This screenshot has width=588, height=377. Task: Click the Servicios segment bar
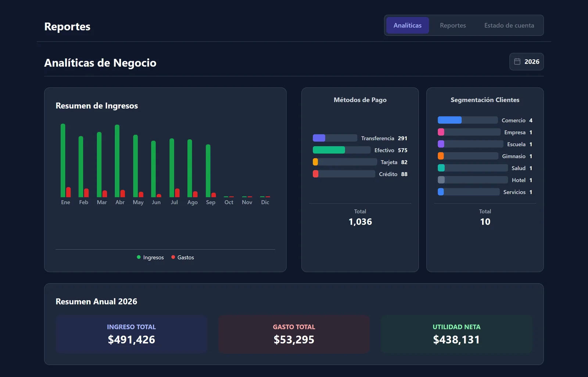[x=469, y=192]
